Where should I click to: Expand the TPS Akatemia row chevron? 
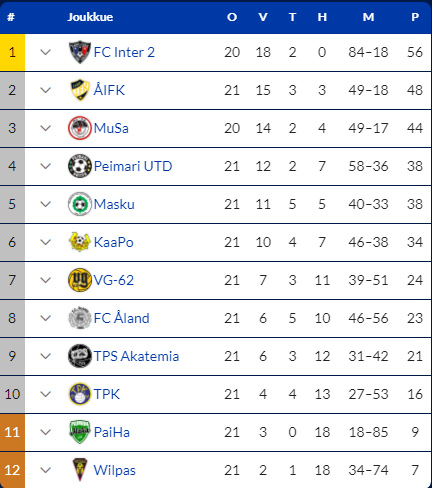coord(45,356)
